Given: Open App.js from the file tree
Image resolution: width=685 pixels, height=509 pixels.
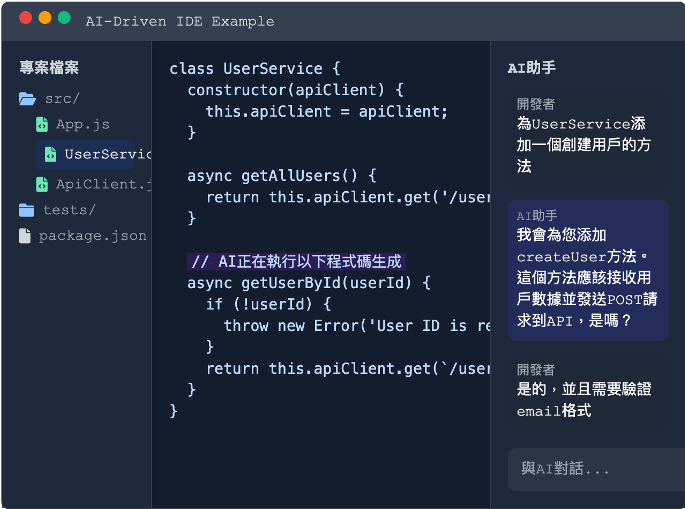Looking at the screenshot, I should [73, 125].
